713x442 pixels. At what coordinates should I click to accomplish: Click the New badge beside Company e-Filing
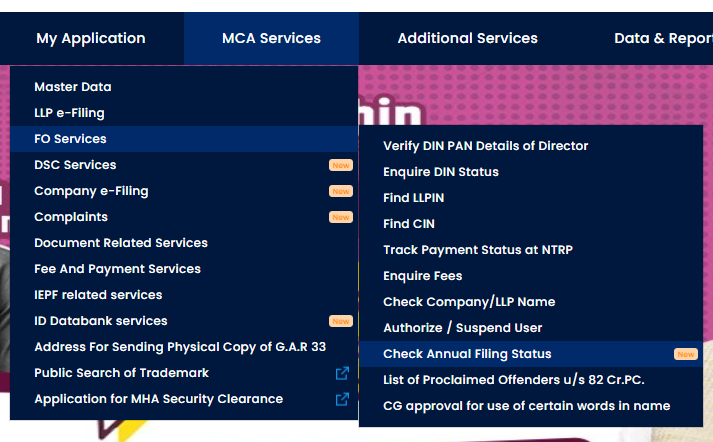pos(341,191)
